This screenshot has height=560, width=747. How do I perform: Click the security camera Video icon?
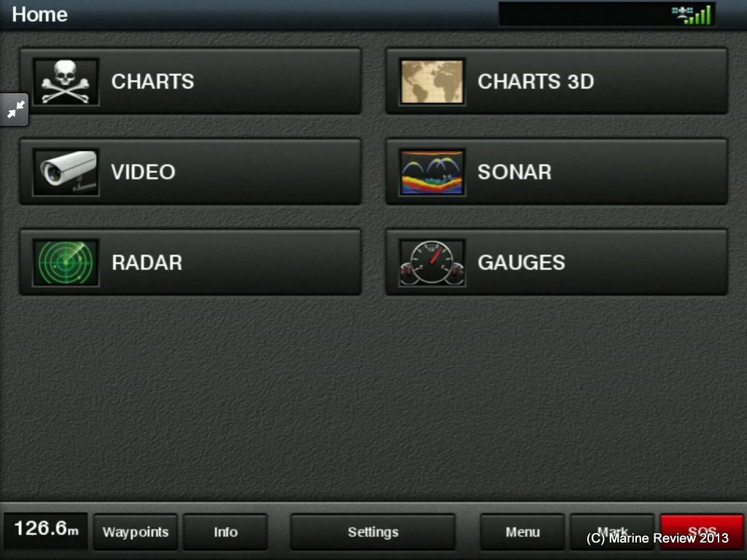pyautogui.click(x=66, y=172)
